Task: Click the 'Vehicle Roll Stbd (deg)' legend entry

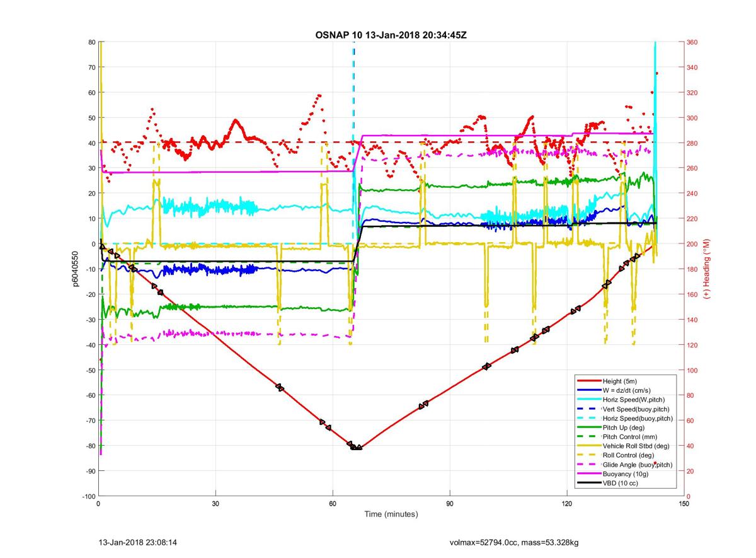Action: coord(637,446)
